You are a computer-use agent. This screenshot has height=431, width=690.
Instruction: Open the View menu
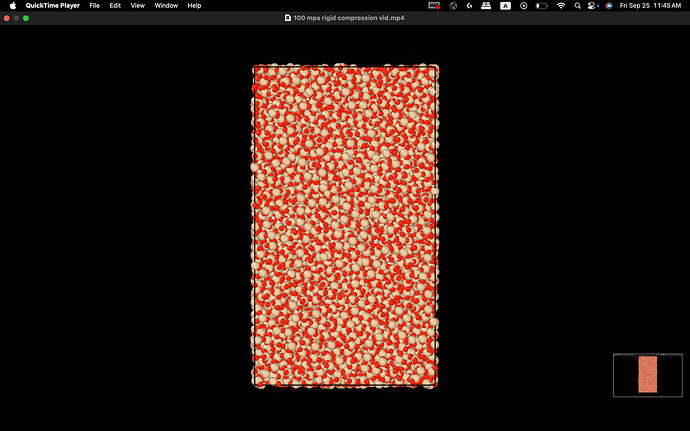[x=138, y=6]
